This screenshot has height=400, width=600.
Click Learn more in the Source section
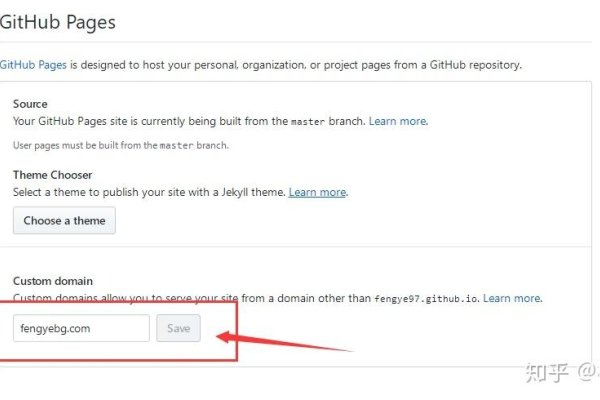tap(398, 121)
